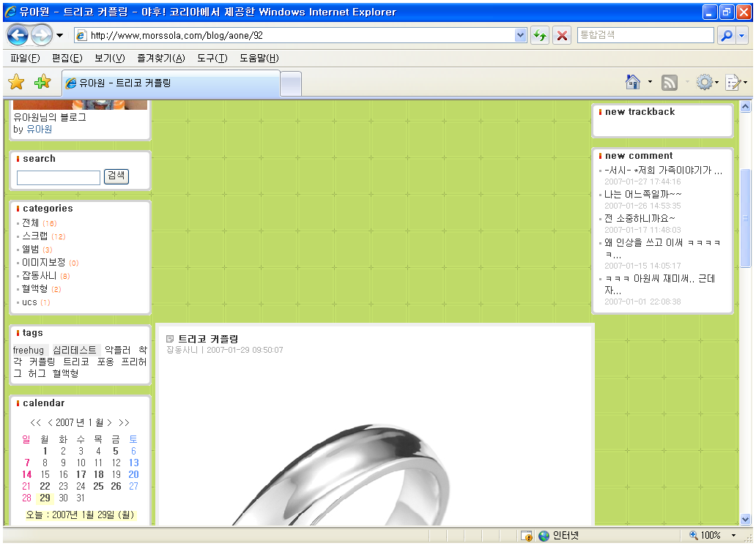Click the 악플러 tag
Screen dimensions: 756x546
(x=118, y=350)
